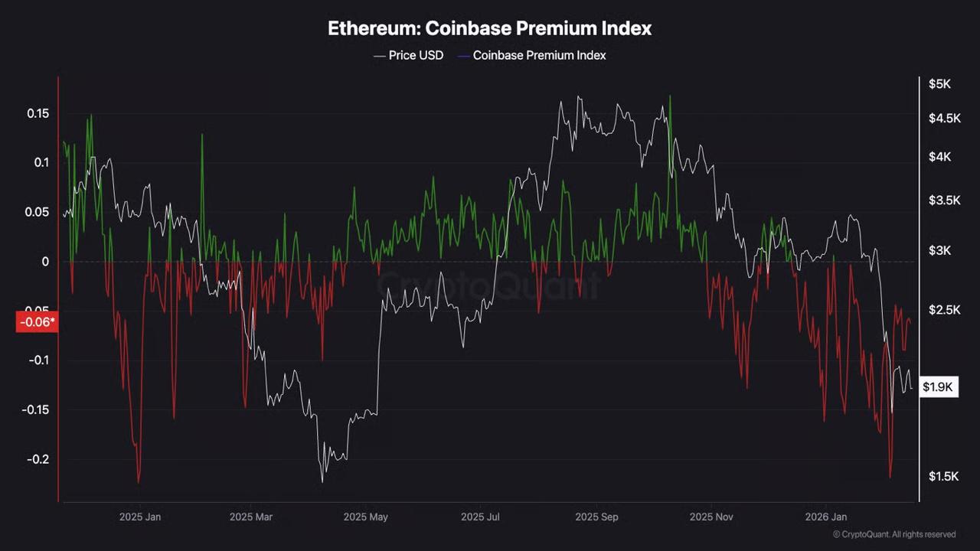Click the CryptoQuant watermark in chart center
Screen dimensions: 980x551
[488, 285]
